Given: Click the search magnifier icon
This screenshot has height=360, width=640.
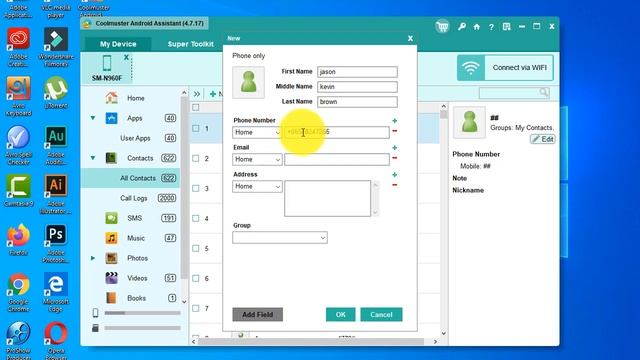Looking at the screenshot, I should pos(544,92).
